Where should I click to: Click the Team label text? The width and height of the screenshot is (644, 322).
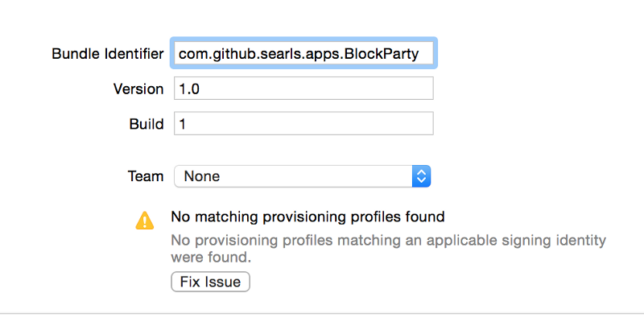[x=146, y=176]
